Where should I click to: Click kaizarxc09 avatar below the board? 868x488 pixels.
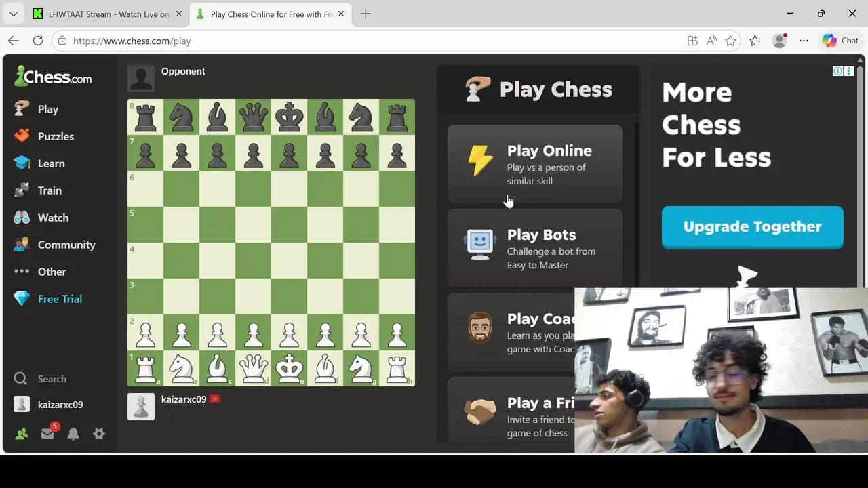click(141, 407)
